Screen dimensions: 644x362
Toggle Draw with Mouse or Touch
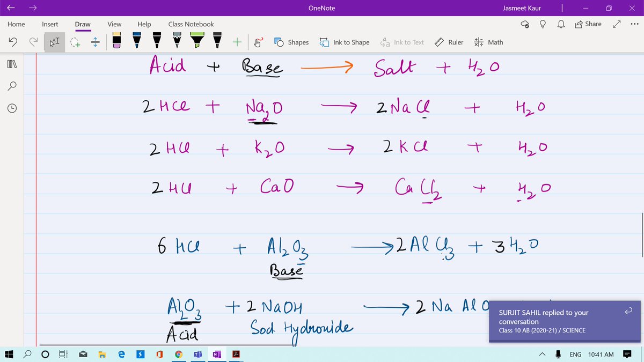point(259,42)
